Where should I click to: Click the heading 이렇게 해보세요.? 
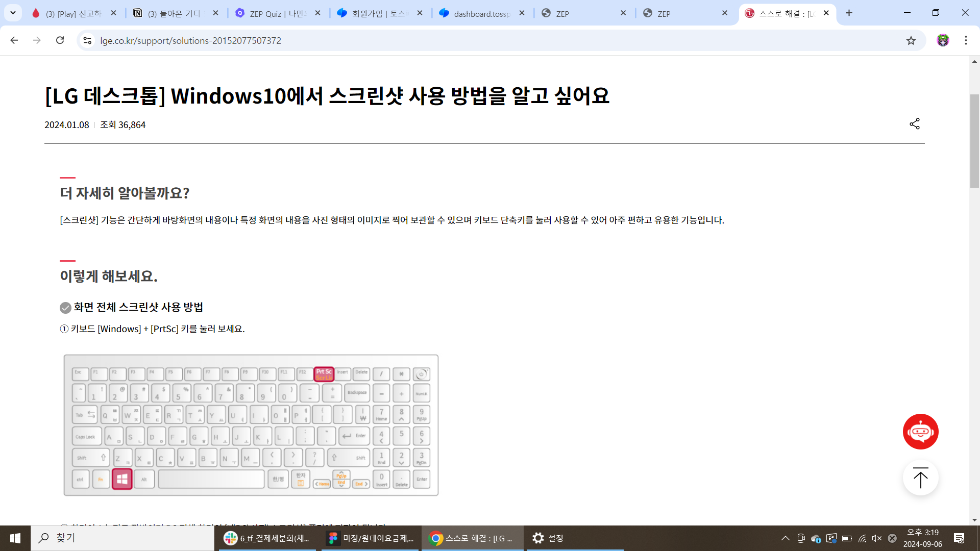point(109,277)
